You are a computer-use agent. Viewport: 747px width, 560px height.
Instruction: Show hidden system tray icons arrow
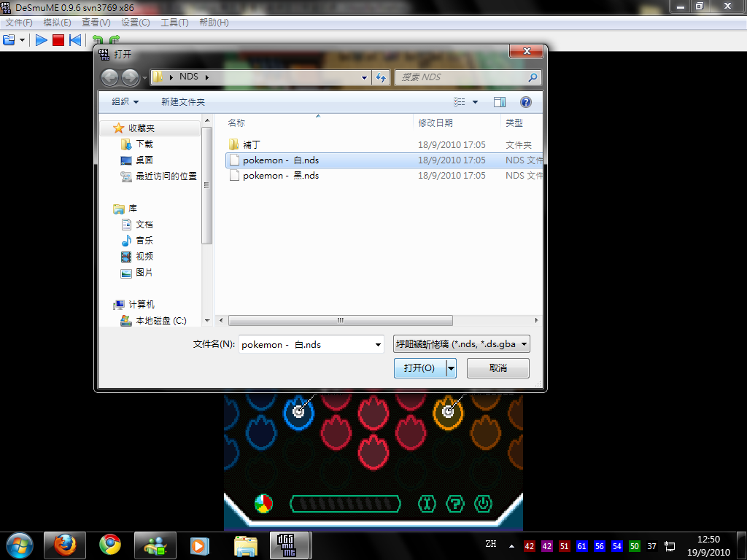(511, 546)
